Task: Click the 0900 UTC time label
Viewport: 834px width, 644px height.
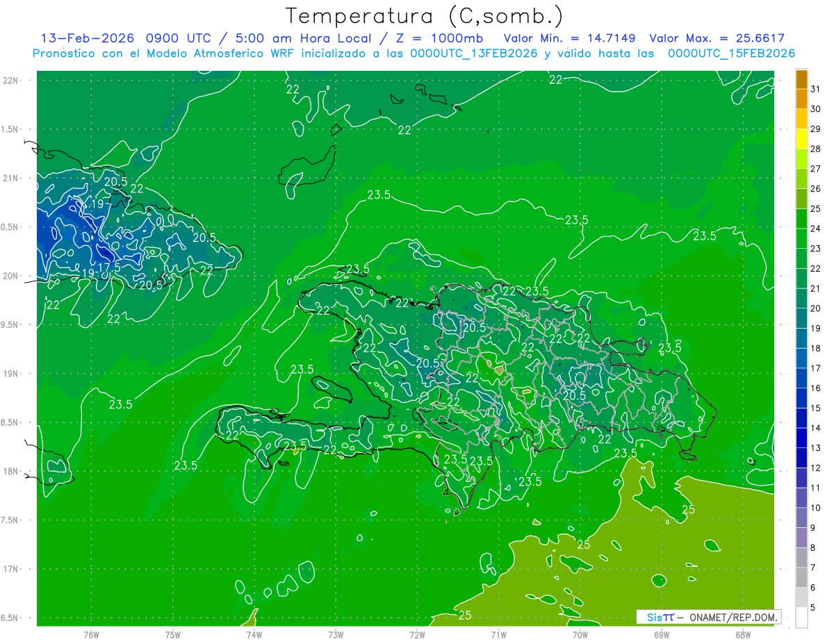Action: (179, 38)
